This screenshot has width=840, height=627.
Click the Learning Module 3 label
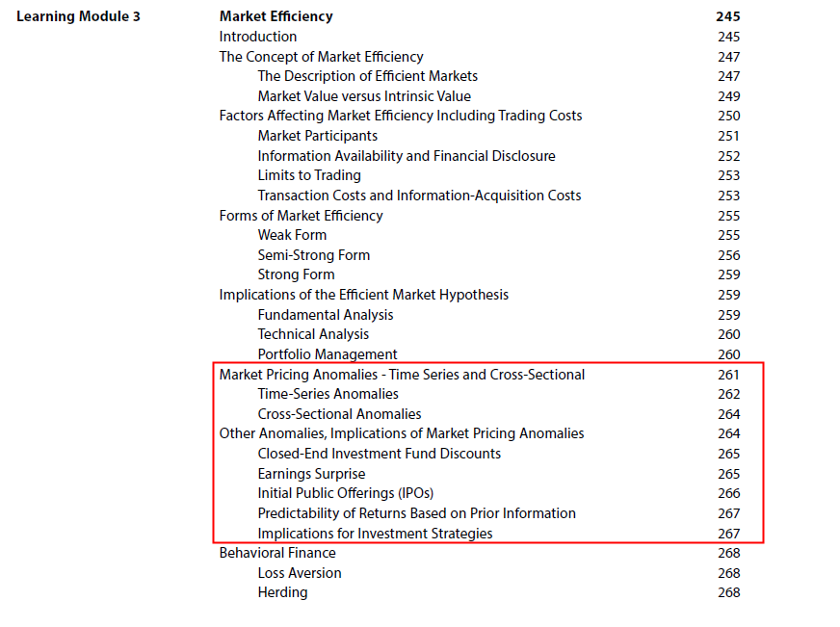pyautogui.click(x=79, y=16)
